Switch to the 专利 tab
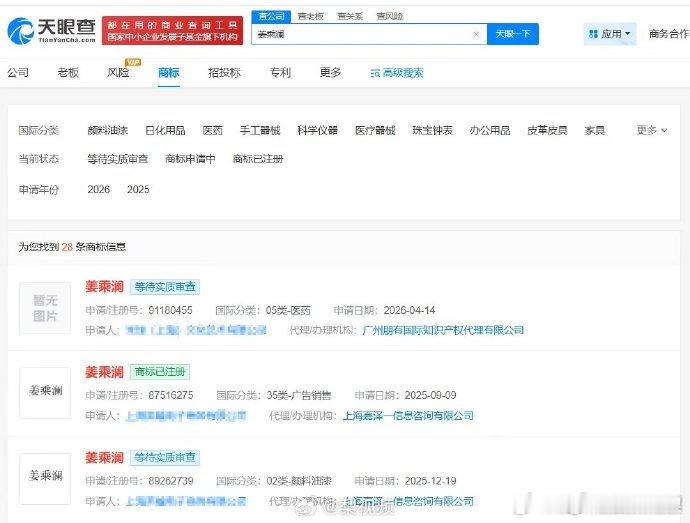The image size is (690, 523). point(280,72)
